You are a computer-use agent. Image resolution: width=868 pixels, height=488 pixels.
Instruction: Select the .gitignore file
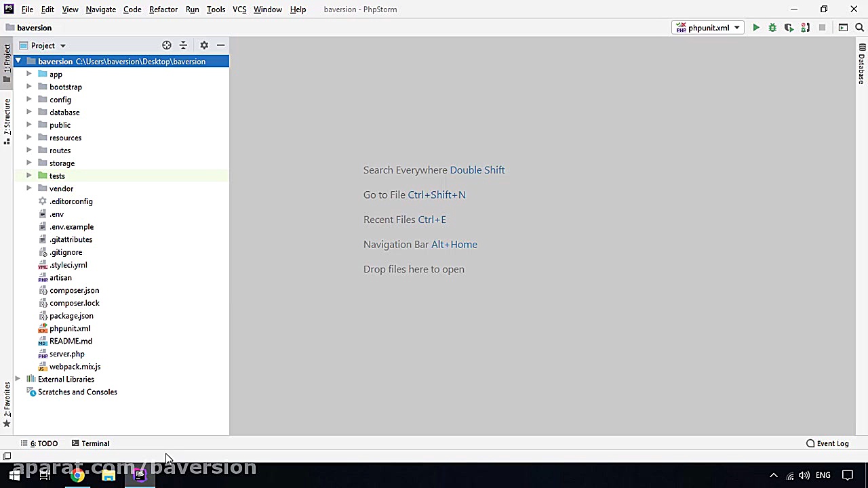[66, 252]
